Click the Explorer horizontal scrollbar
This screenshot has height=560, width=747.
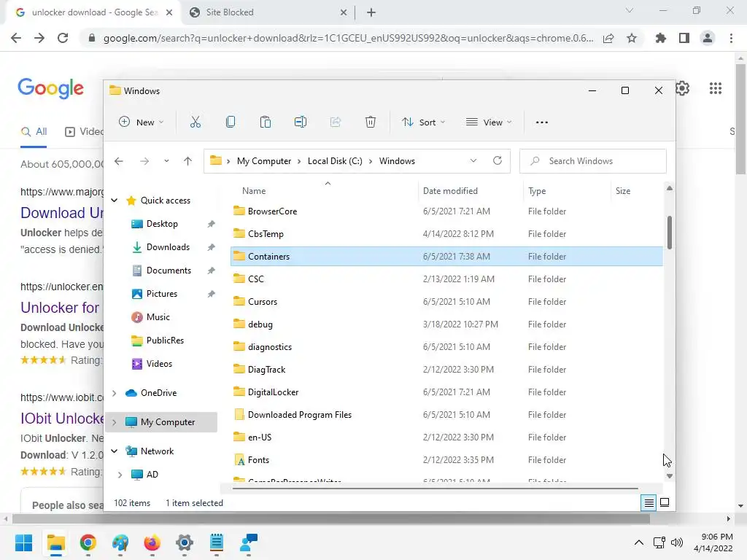pyautogui.click(x=435, y=488)
